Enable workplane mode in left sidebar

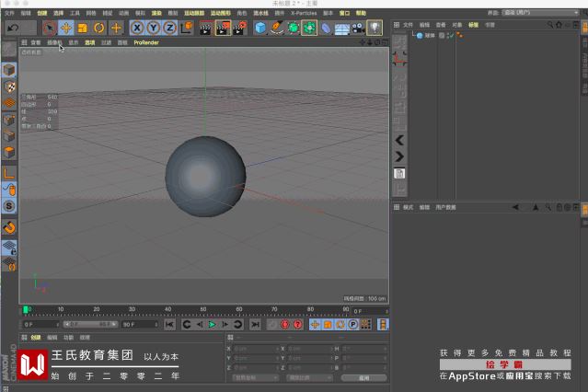(x=9, y=103)
